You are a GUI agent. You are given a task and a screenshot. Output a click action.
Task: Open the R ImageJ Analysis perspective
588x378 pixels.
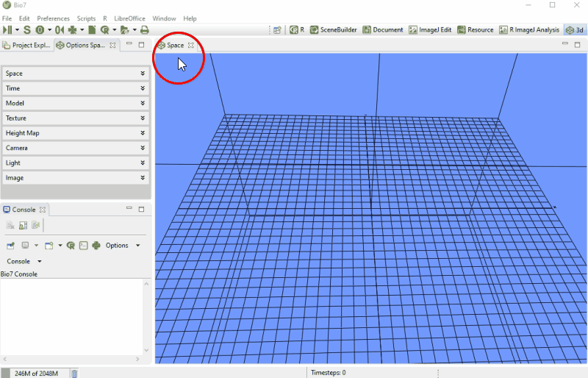529,30
